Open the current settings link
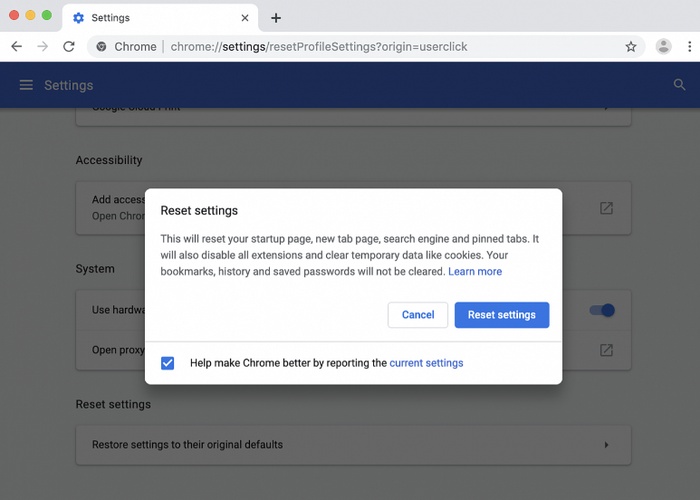This screenshot has width=700, height=500. click(x=426, y=363)
